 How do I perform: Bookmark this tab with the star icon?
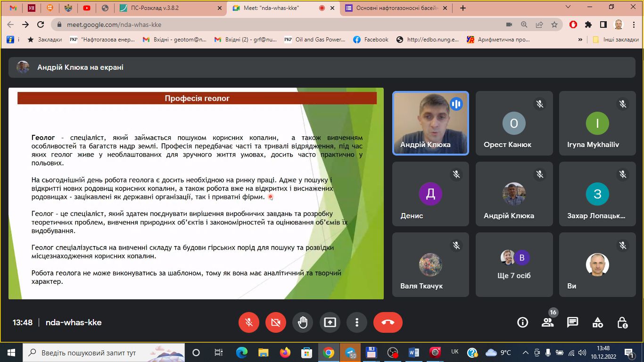(x=554, y=25)
